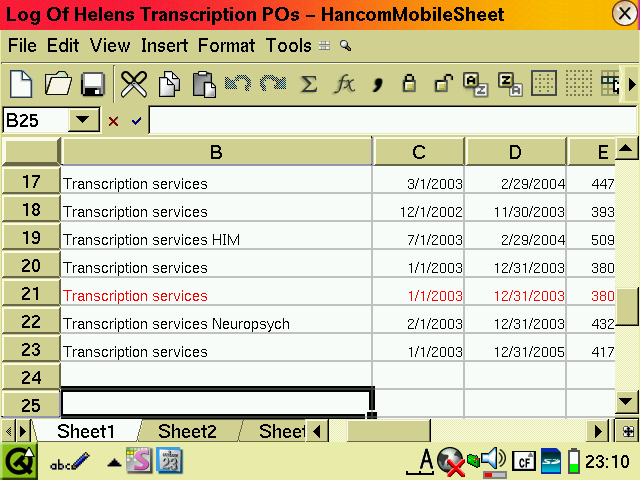640x480 pixels.
Task: Redo the last undone action
Action: (x=273, y=83)
